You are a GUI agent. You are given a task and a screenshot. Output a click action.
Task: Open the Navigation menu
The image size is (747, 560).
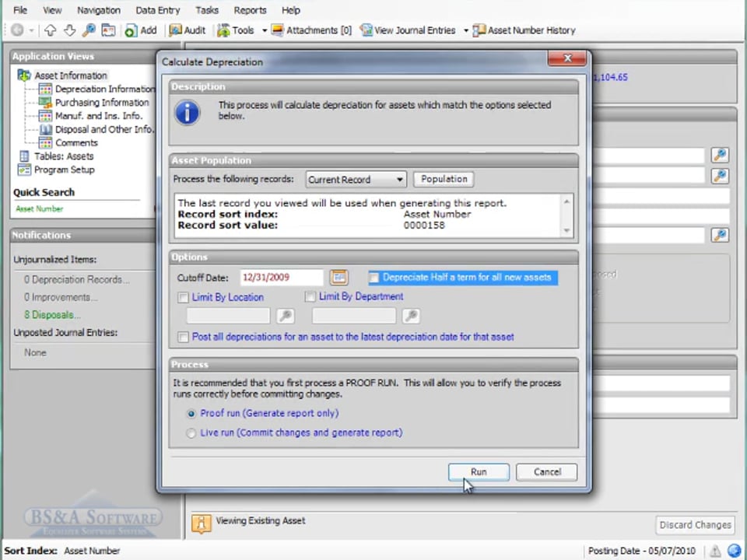99,10
